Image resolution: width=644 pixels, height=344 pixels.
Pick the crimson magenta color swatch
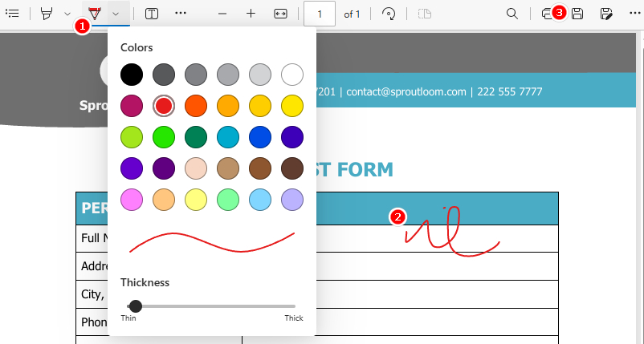pyautogui.click(x=132, y=106)
